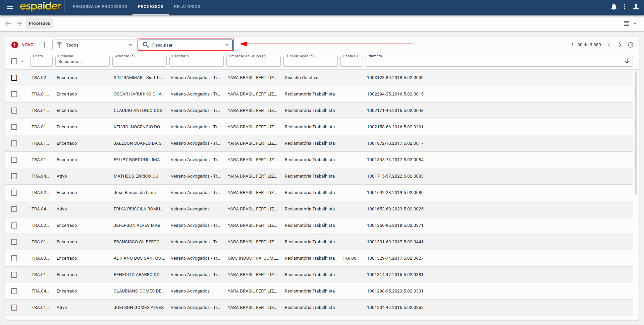This screenshot has width=644, height=325.
Task: Check the OSCAR HARUHIKO row checkbox
Action: [14, 94]
